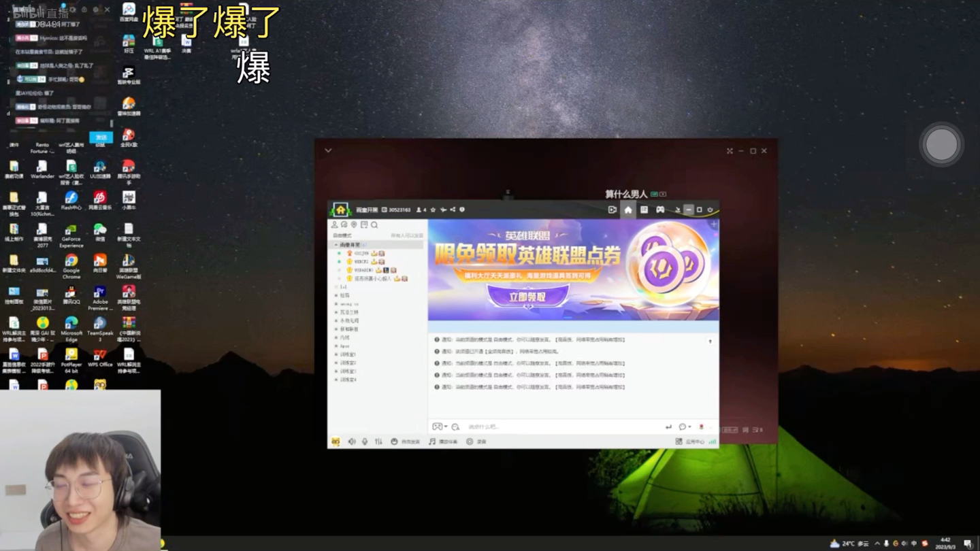Select the 训练室4 sub-channel
This screenshot has width=980, height=551.
pyautogui.click(x=348, y=380)
